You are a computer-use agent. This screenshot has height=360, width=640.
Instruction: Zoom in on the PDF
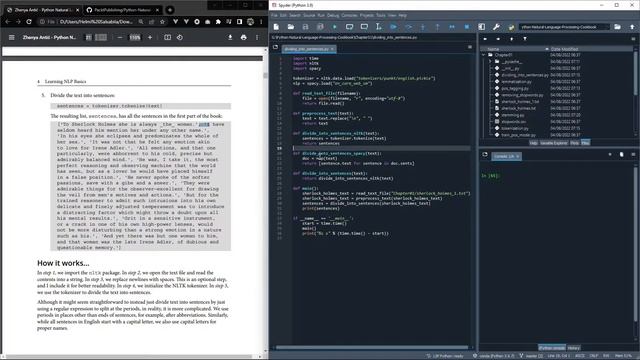(x=150, y=38)
